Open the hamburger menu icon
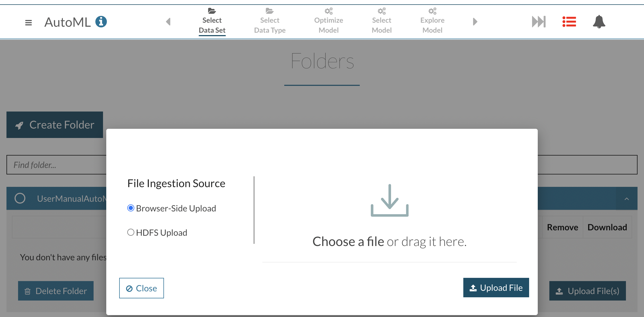 [x=28, y=22]
